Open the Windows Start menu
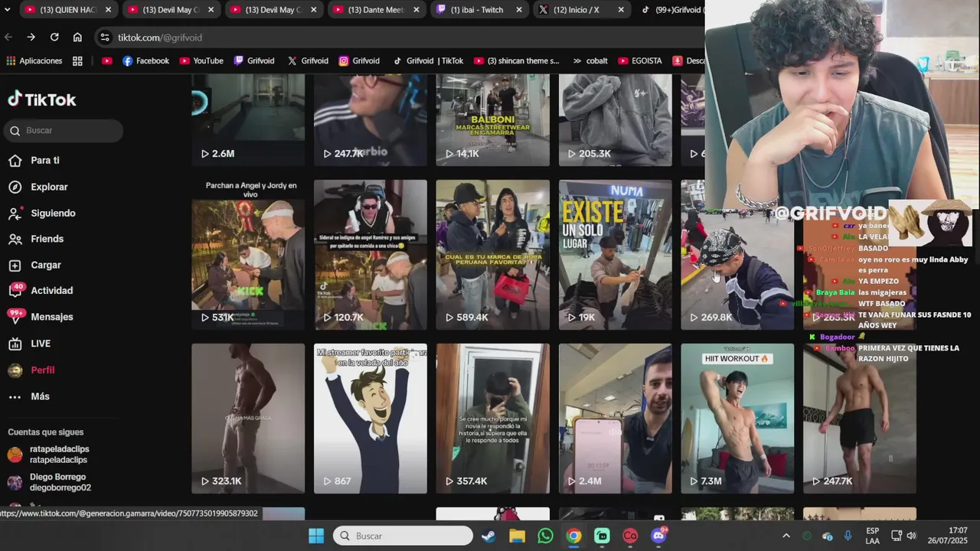 coord(316,536)
